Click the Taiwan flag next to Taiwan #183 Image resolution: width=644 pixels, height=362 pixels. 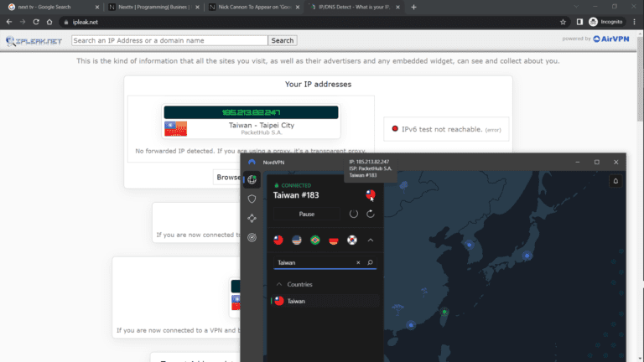[370, 194]
